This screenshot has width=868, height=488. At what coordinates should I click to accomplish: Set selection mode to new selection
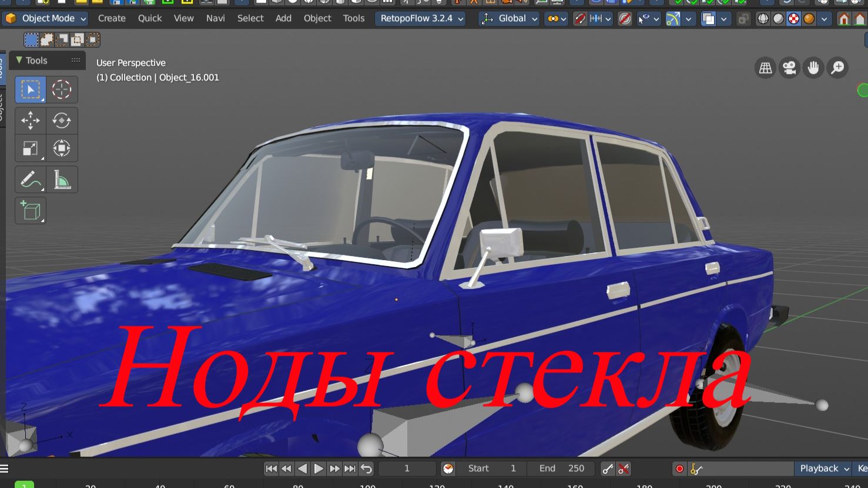point(32,40)
